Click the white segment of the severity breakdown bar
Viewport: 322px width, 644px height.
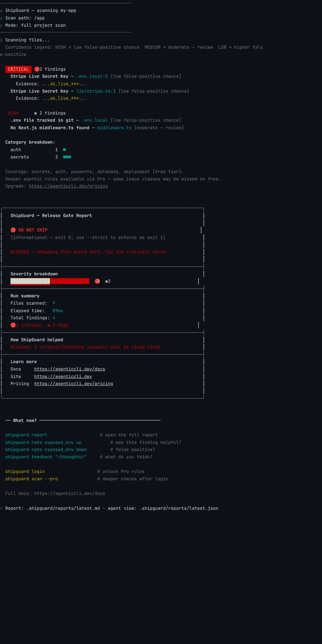(x=30, y=281)
